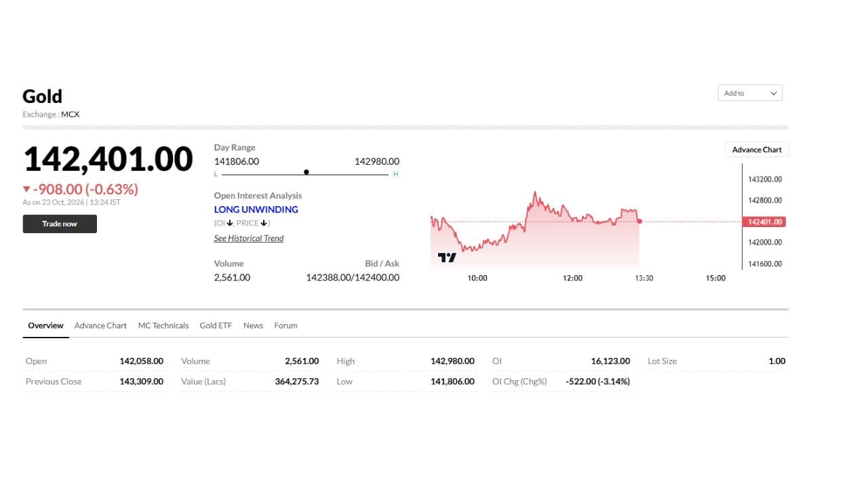Click the As on 23 Oct timestamp
The width and height of the screenshot is (868, 488).
point(71,202)
